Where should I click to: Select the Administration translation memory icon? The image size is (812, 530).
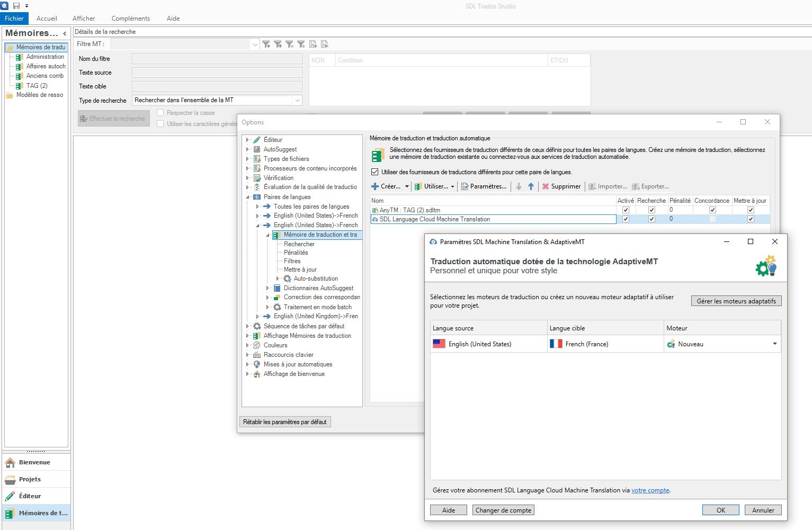19,57
